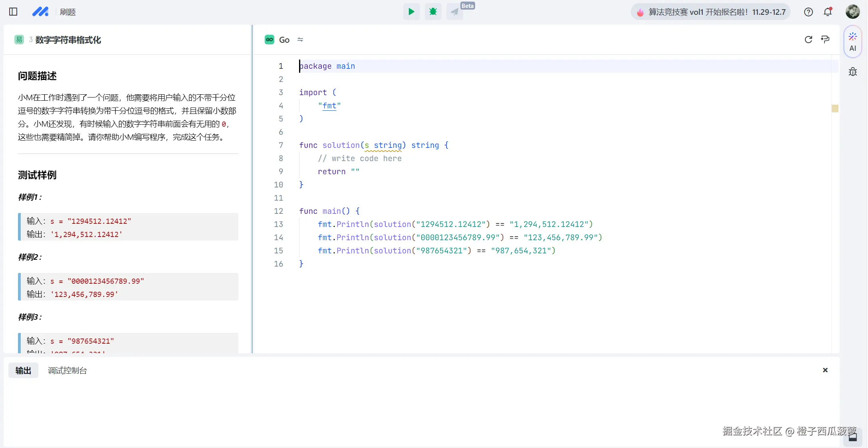Click the 问题描述 heading
The width and height of the screenshot is (868, 448).
[x=37, y=76]
